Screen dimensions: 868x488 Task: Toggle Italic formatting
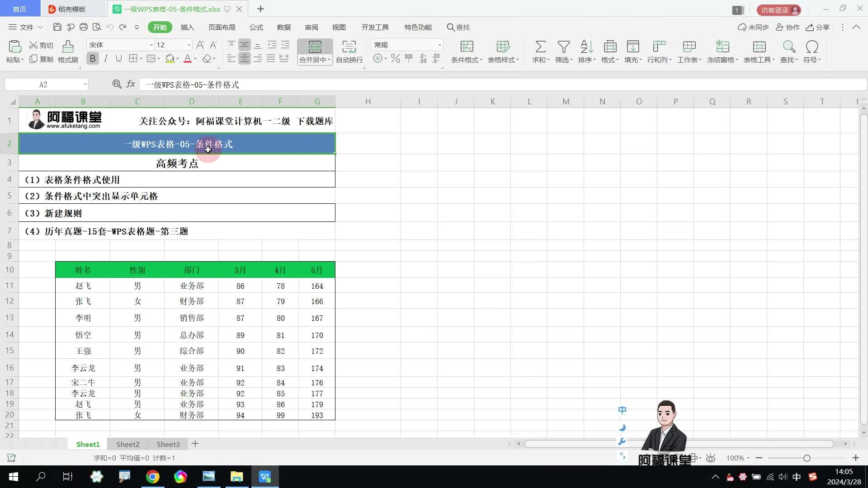coord(106,59)
